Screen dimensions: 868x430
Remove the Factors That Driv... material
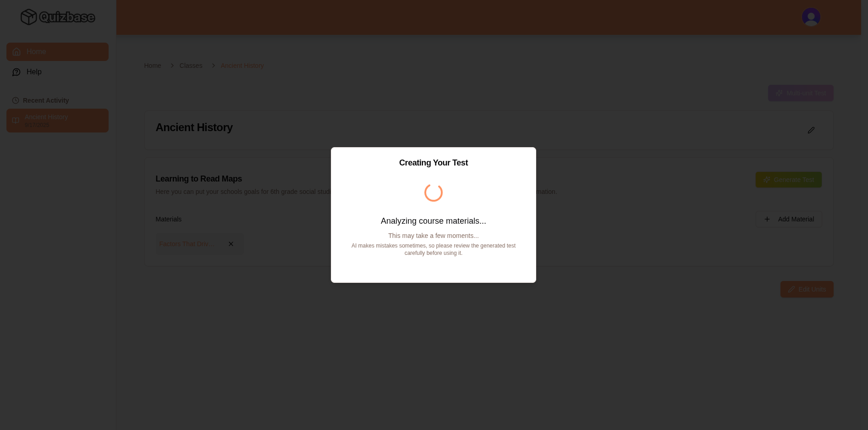(x=231, y=244)
